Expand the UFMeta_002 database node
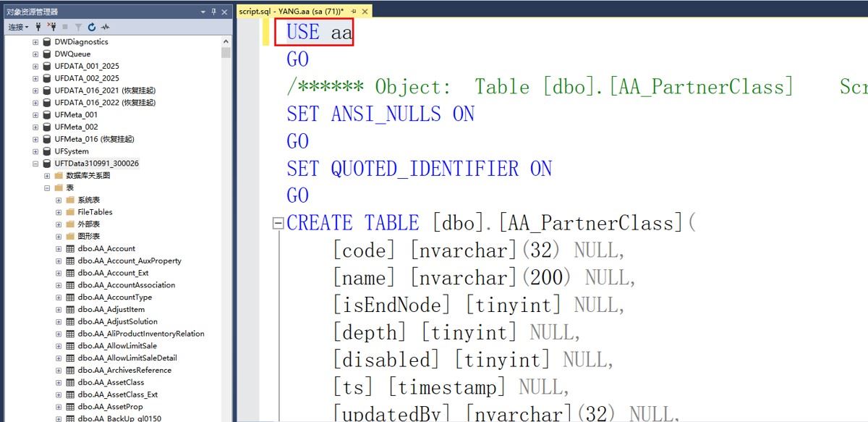Image resolution: width=868 pixels, height=422 pixels. 35,127
